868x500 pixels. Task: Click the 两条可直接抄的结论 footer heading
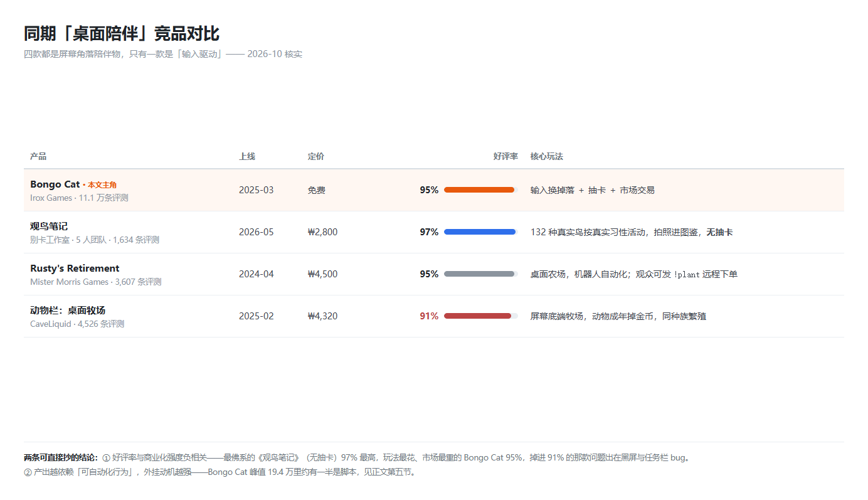[61, 458]
